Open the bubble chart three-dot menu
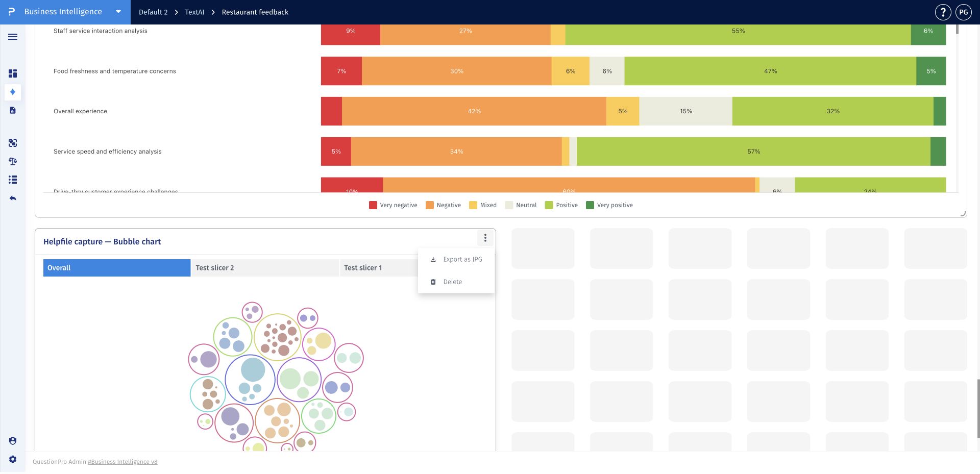 (485, 238)
